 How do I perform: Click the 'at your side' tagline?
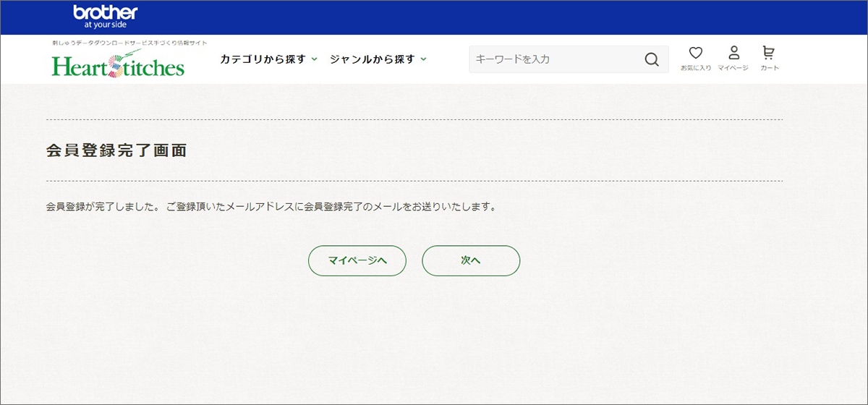[106, 25]
